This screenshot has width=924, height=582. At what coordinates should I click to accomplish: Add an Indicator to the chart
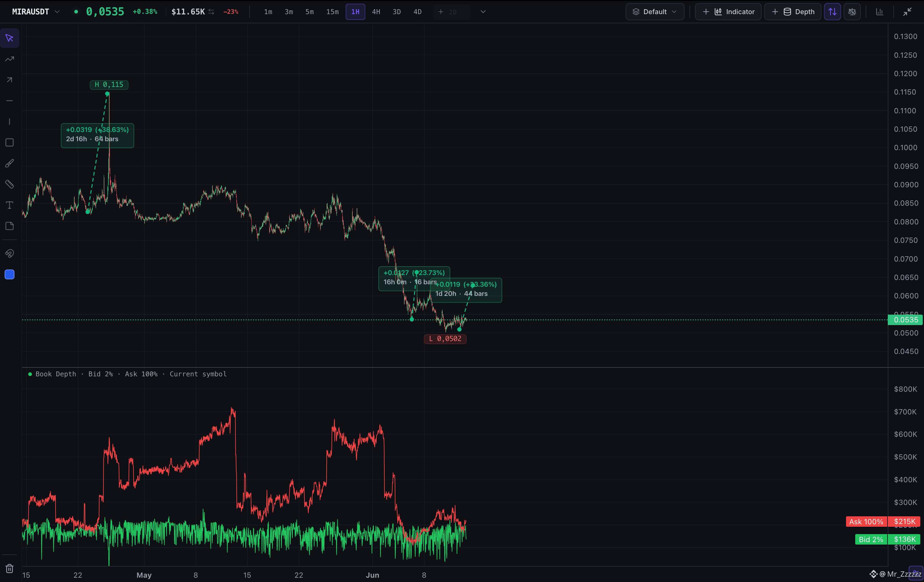click(x=728, y=12)
